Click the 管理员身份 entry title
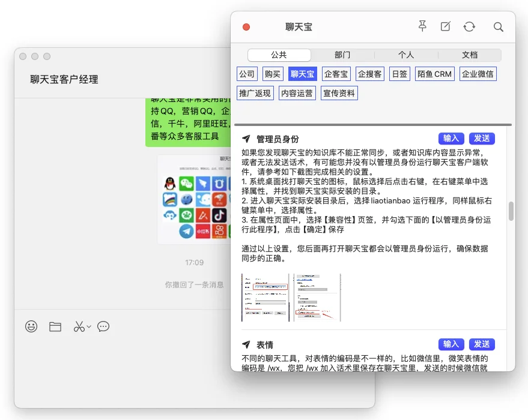The height and width of the screenshot is (420, 528). pyautogui.click(x=278, y=139)
